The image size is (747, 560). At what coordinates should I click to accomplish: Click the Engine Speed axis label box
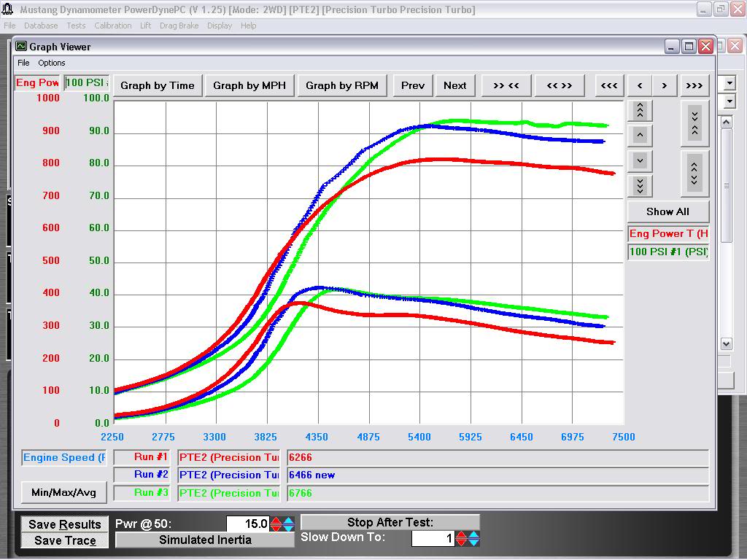point(64,458)
